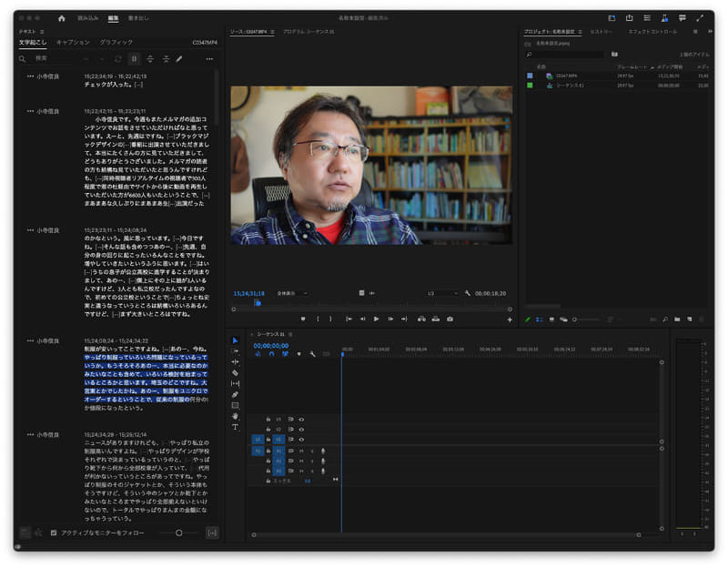Switch to the キャプション tab

pos(73,42)
